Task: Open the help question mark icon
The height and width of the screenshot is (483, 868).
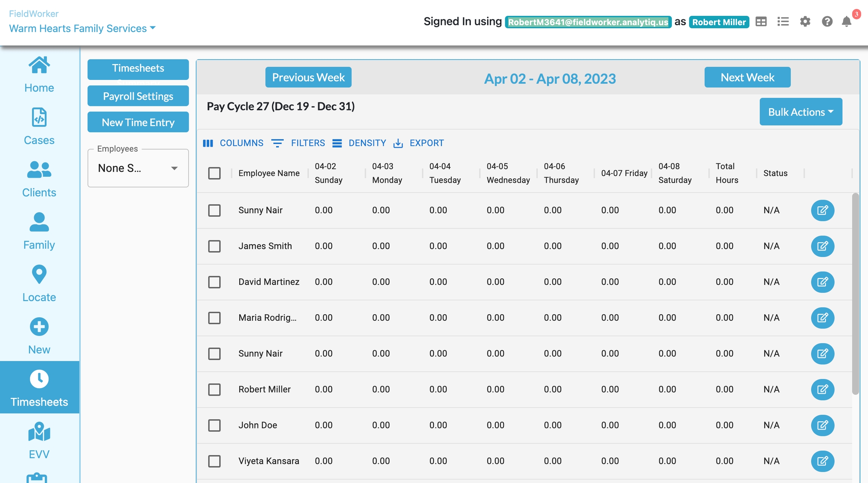Action: pyautogui.click(x=827, y=21)
